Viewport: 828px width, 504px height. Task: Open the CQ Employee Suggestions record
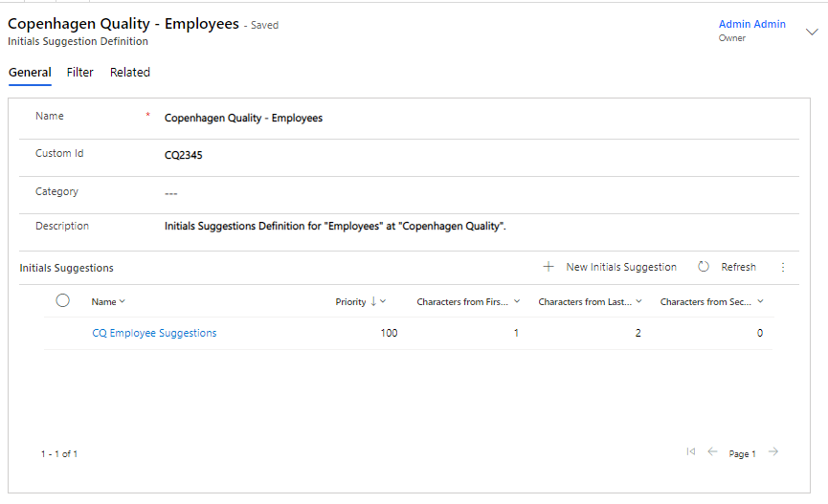154,333
